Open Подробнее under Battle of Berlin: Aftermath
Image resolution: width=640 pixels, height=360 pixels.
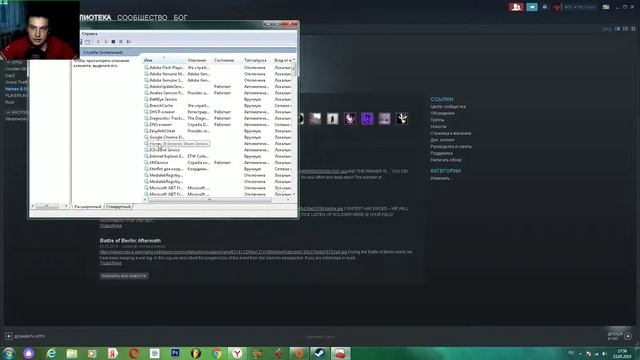[110, 263]
